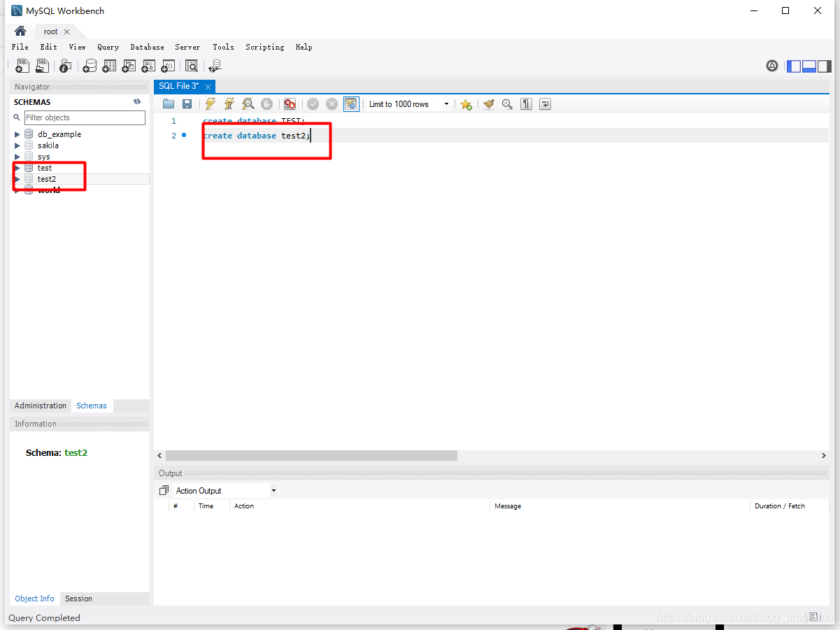Search table data icon
840x630 pixels.
[191, 66]
